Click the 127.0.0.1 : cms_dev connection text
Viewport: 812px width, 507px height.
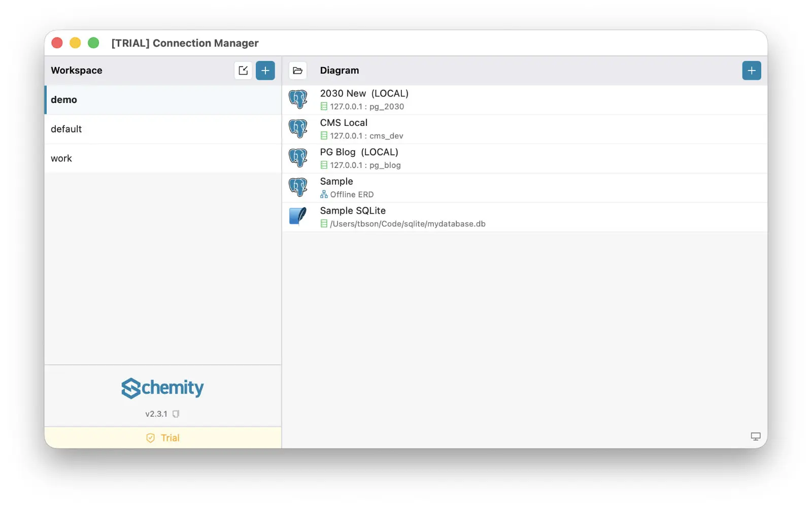(366, 136)
